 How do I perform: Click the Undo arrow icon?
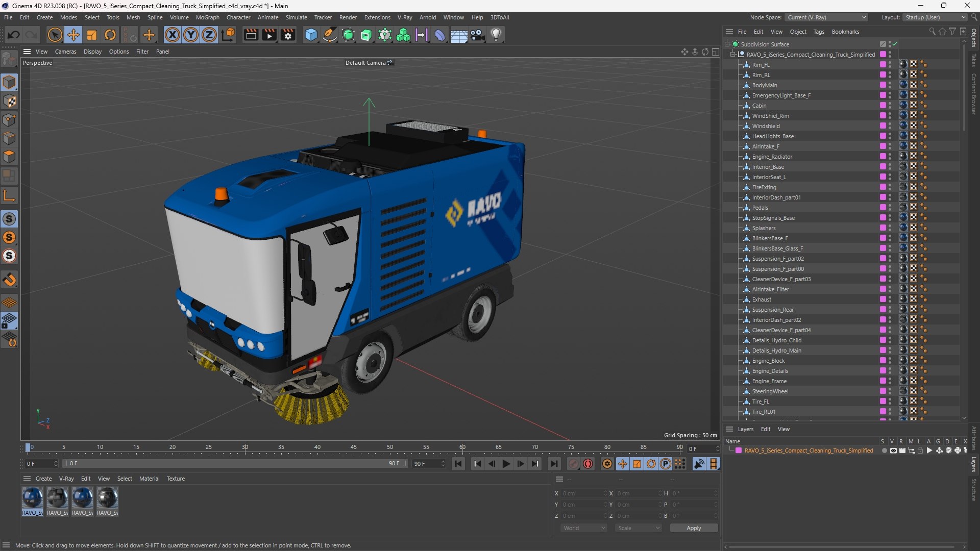[14, 35]
